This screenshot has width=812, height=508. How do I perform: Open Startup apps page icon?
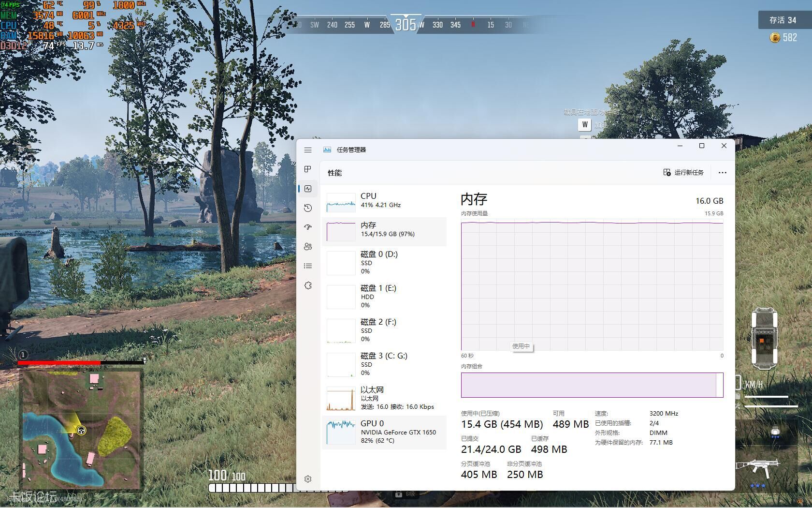point(308,227)
